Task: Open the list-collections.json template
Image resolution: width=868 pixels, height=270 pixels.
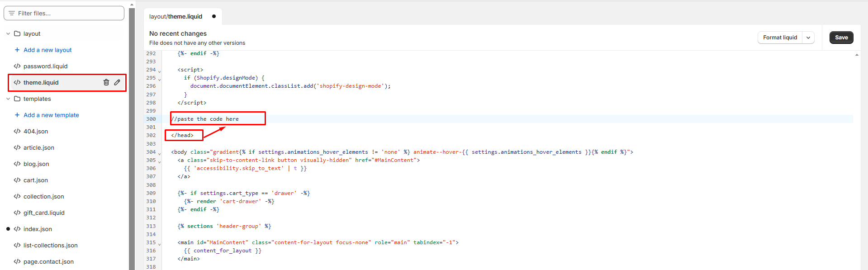Action: (51, 245)
